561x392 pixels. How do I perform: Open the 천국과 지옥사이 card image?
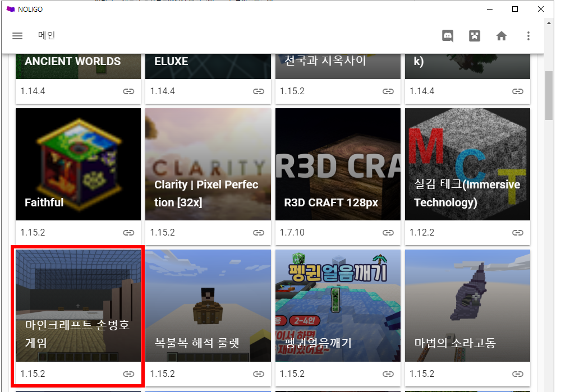pos(338,67)
